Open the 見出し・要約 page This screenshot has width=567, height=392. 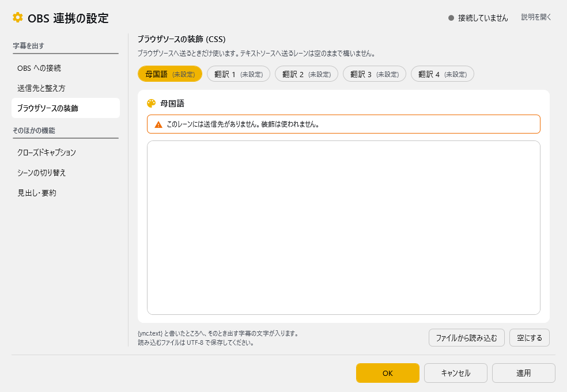(x=66, y=193)
